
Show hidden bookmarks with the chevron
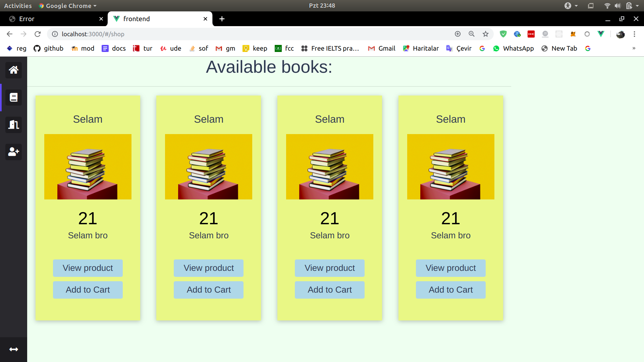click(634, 48)
